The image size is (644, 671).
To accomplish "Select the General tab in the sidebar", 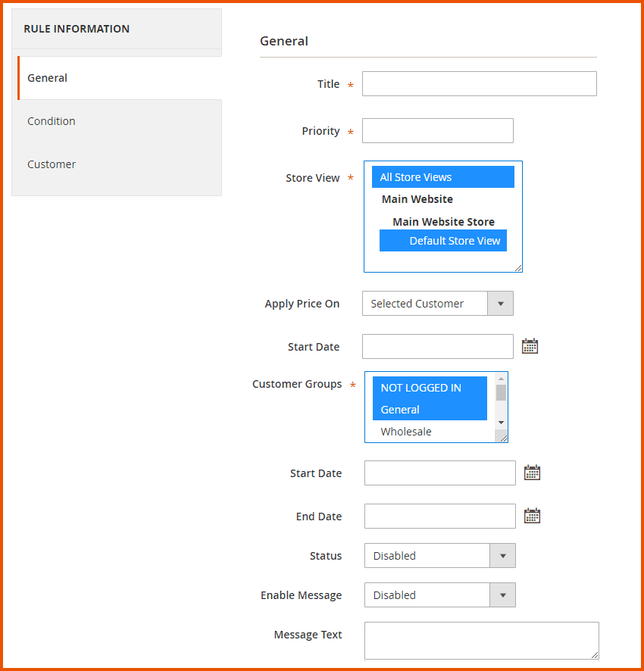I will pos(47,78).
